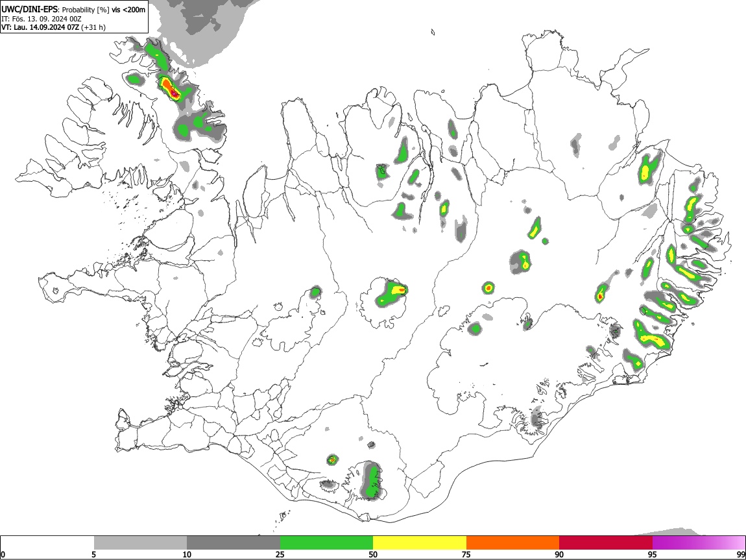Screen dimensions: 746x560
Task: Click the legend value 50
Action: pyautogui.click(x=373, y=554)
